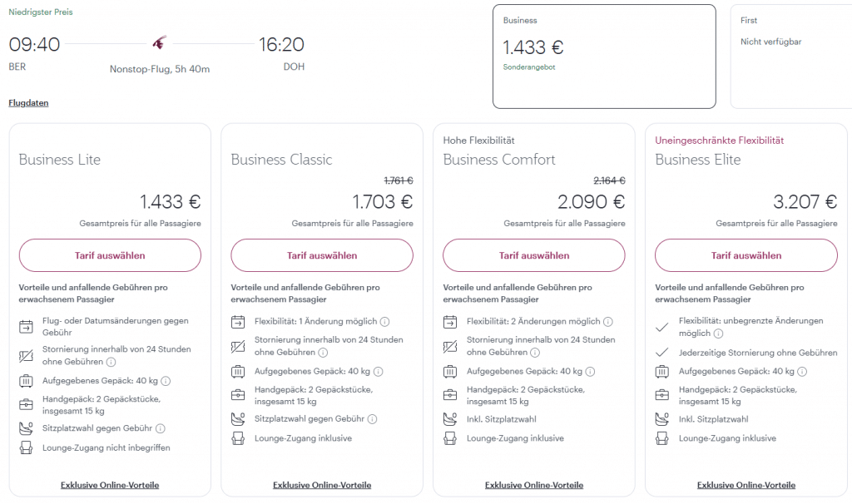This screenshot has width=852, height=504.
Task: Click info icon for Business Lite 24-hour cancellation
Action: tap(111, 362)
